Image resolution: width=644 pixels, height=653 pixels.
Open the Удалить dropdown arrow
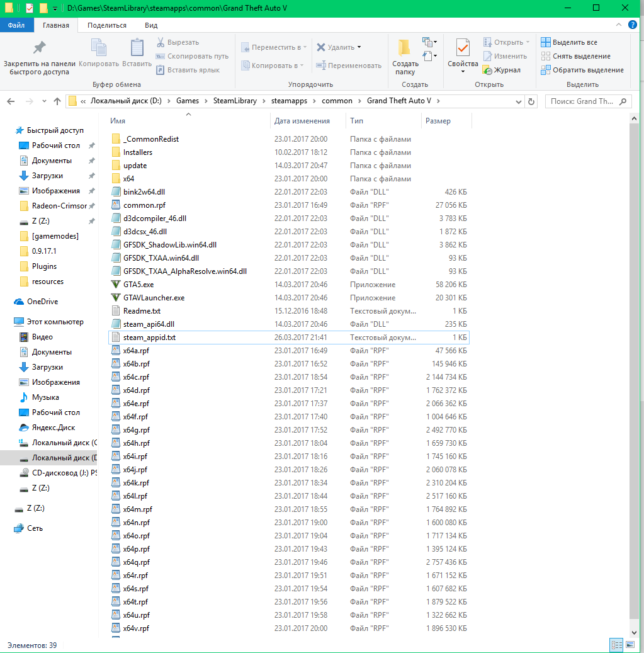359,47
